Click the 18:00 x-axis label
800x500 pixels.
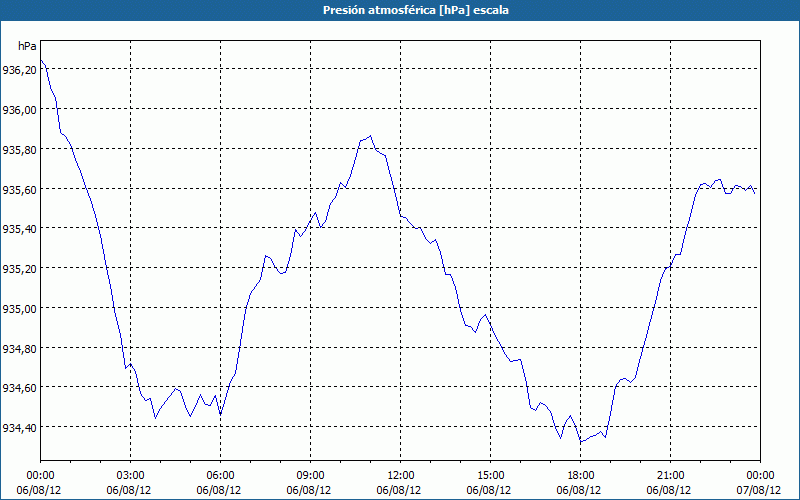pyautogui.click(x=581, y=476)
